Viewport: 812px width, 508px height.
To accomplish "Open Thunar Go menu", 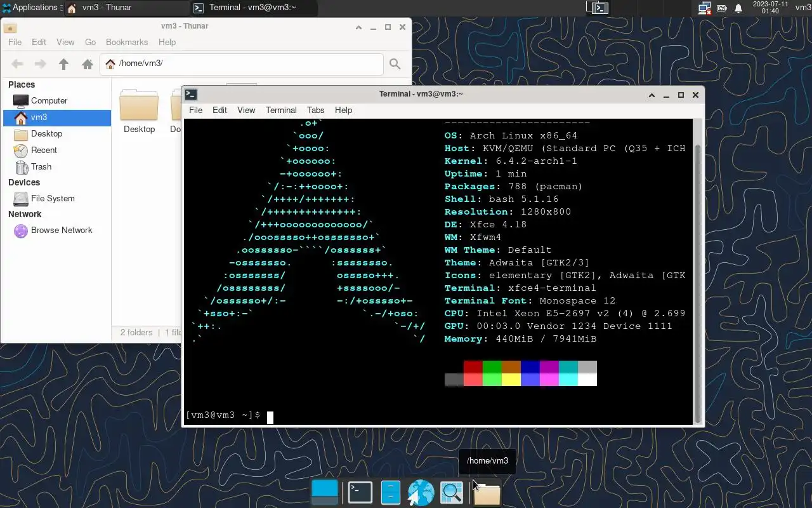I will (90, 42).
